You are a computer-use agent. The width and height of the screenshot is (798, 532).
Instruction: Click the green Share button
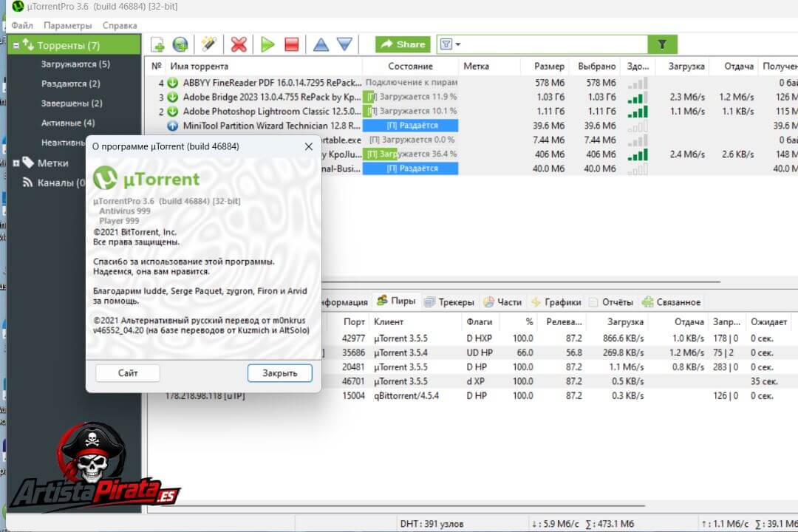[403, 44]
